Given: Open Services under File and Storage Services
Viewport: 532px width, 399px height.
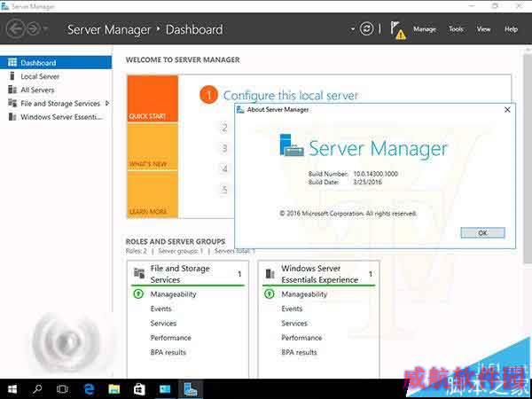Looking at the screenshot, I should [x=163, y=324].
